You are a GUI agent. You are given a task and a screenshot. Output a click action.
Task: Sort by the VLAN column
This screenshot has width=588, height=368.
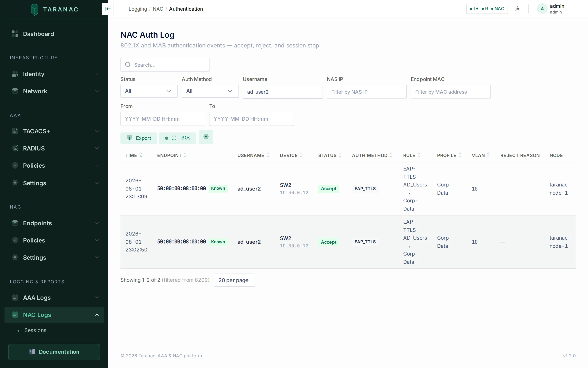[481, 155]
